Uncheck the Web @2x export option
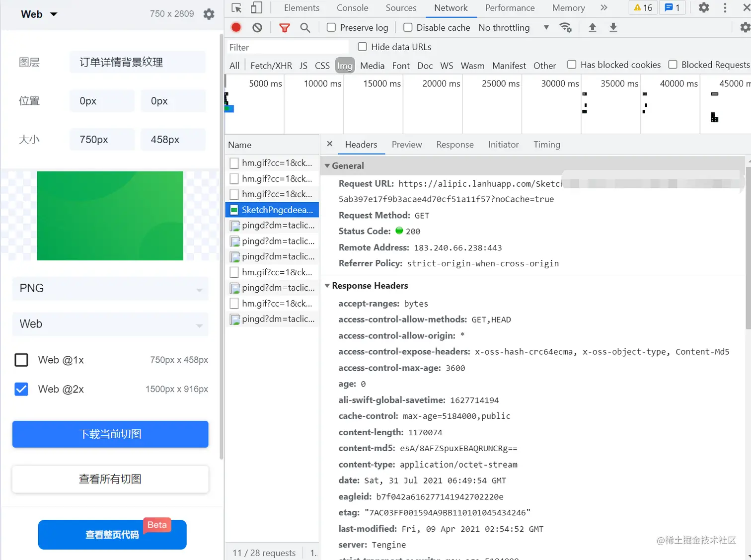This screenshot has width=751, height=560. (x=21, y=389)
